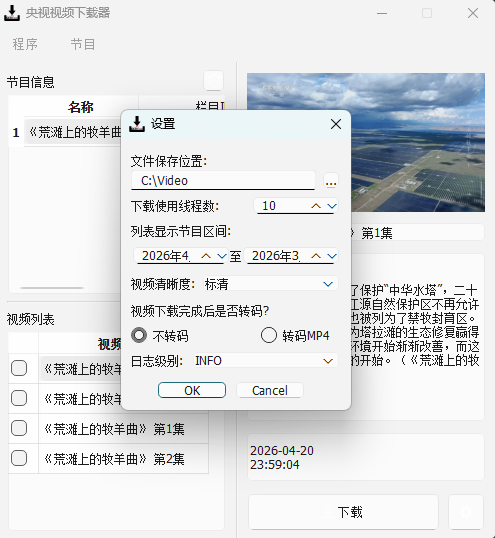Click the 文件保存位置 path field C:\Video

point(223,180)
